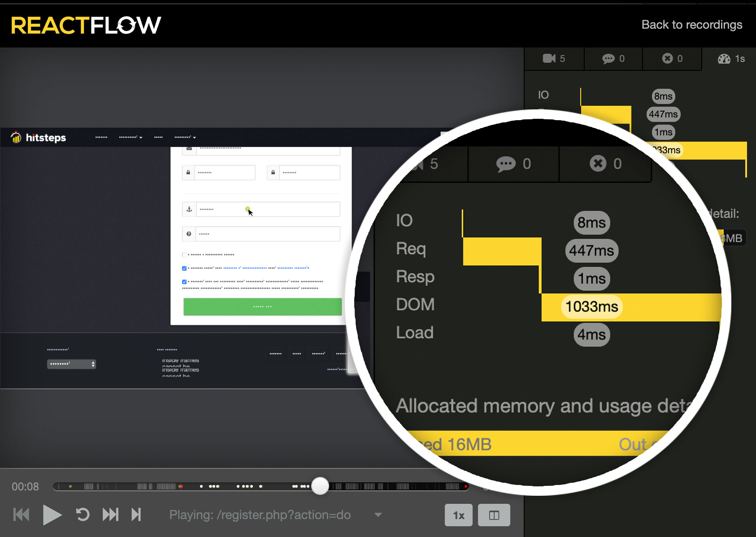
Task: Click the green submit button
Action: (x=262, y=307)
